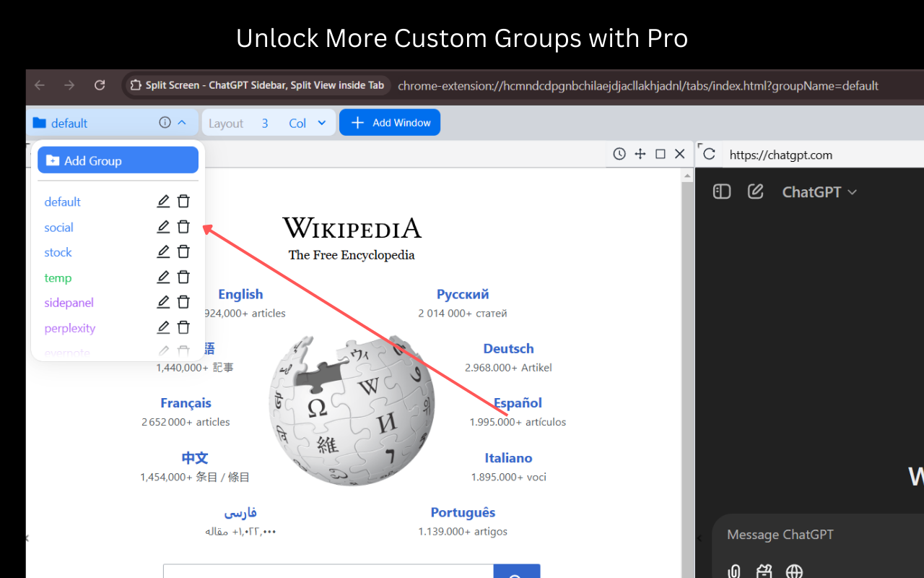Edit the temp group name

tap(163, 277)
